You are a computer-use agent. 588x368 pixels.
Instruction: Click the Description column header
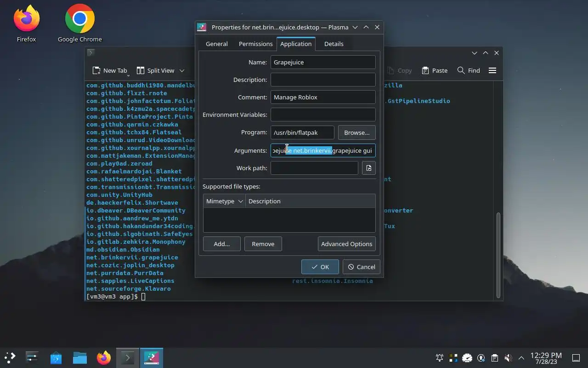(310, 201)
